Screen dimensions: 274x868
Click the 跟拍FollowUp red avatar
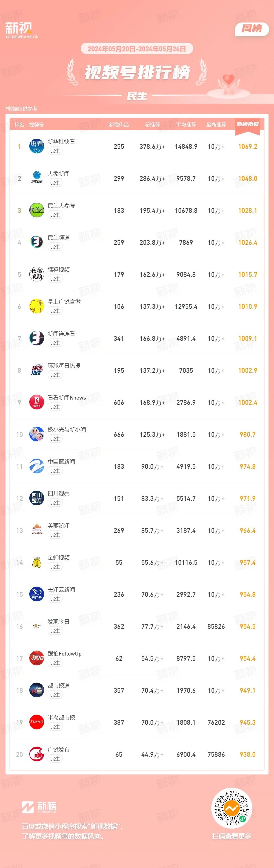[36, 659]
